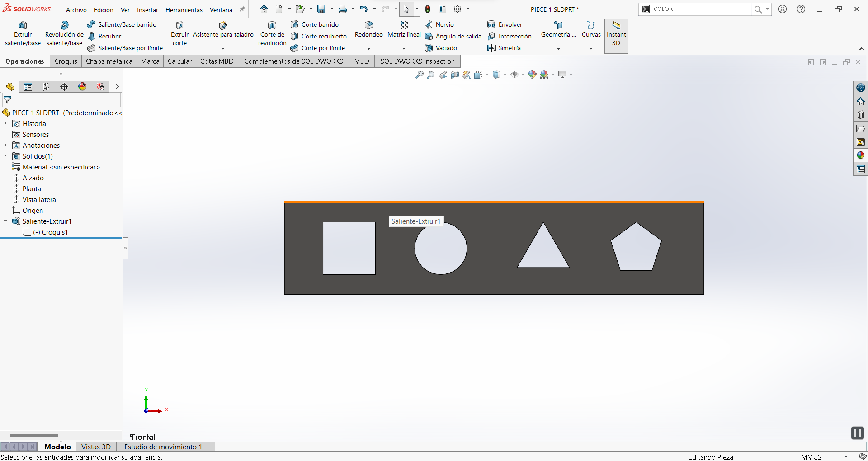Open the Insertar menu
Screen dimensions: 868x461
coord(147,9)
